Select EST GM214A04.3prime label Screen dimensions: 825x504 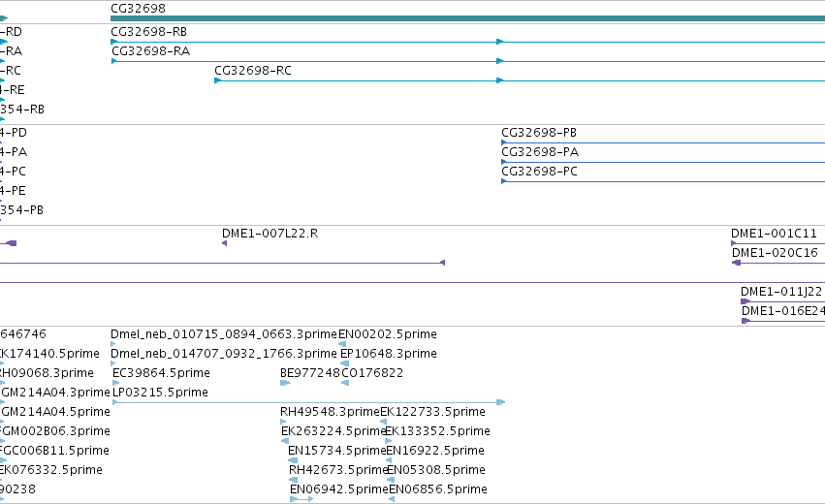tap(54, 393)
